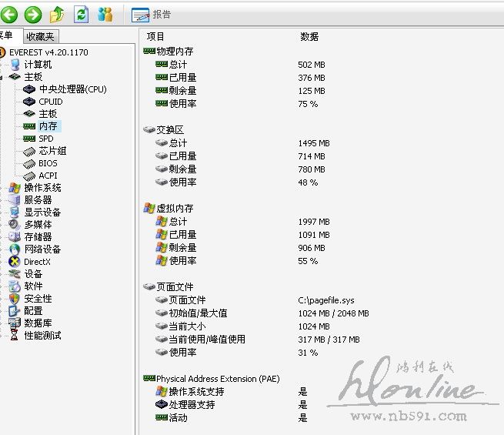
Task: Open the CPUID tree entry
Action: tap(51, 102)
